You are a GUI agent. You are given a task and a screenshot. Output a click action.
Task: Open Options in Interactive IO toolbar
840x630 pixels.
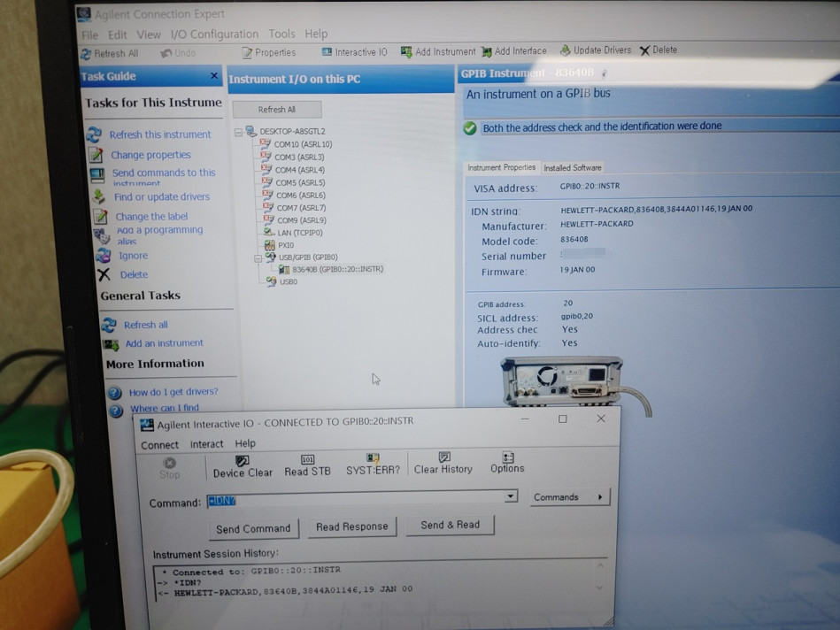(507, 462)
